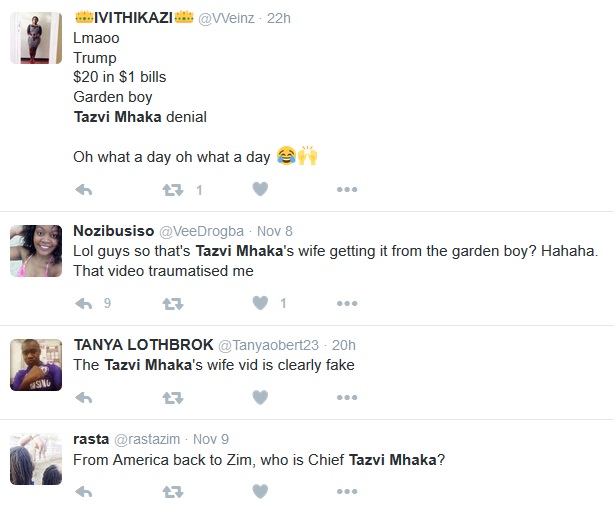Screen dimensions: 614x513
Task: Reply to IVITHIKAZI's tweet
Action: point(84,189)
